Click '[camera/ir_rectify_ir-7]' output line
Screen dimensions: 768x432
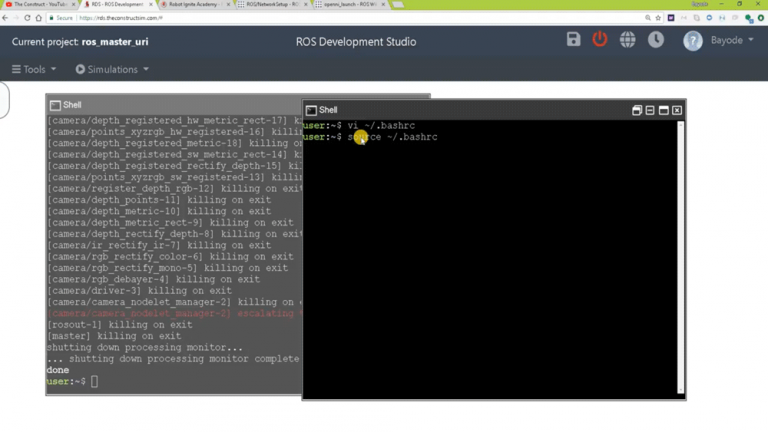[x=159, y=245]
